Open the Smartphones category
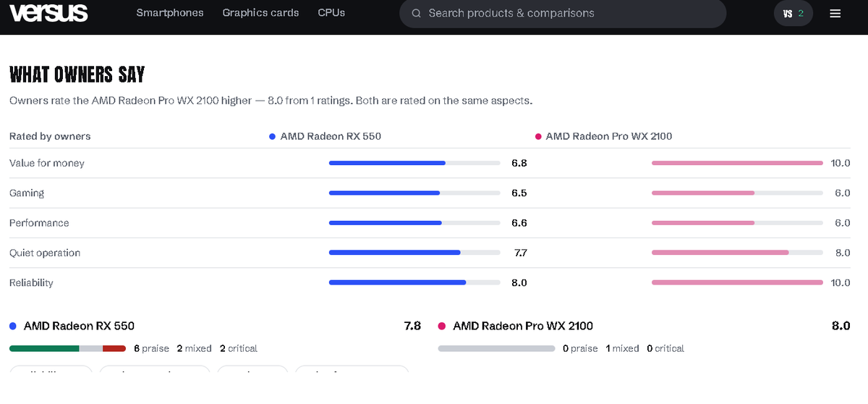The height and width of the screenshot is (404, 868). 170,13
